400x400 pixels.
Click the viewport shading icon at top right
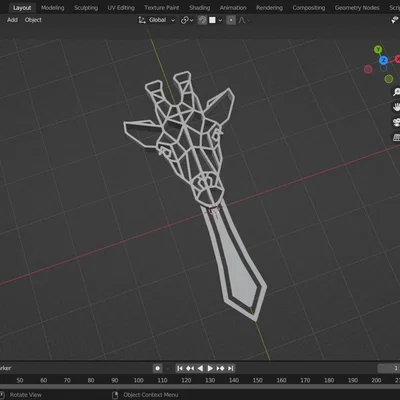[395, 20]
